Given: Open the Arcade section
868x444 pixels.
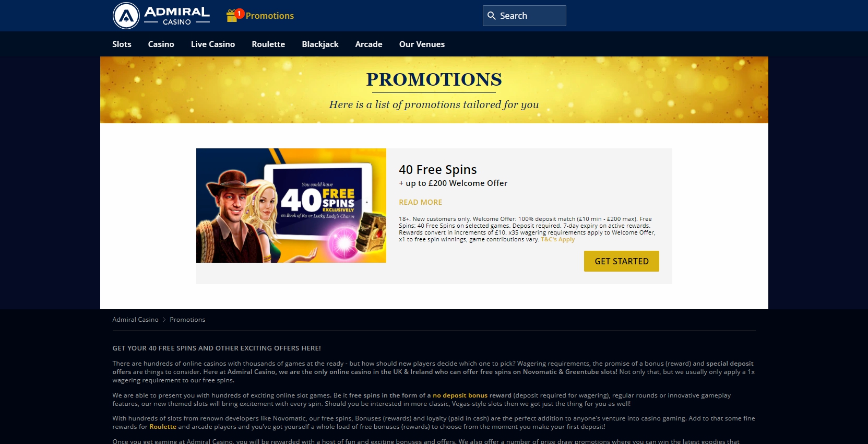Looking at the screenshot, I should [368, 44].
